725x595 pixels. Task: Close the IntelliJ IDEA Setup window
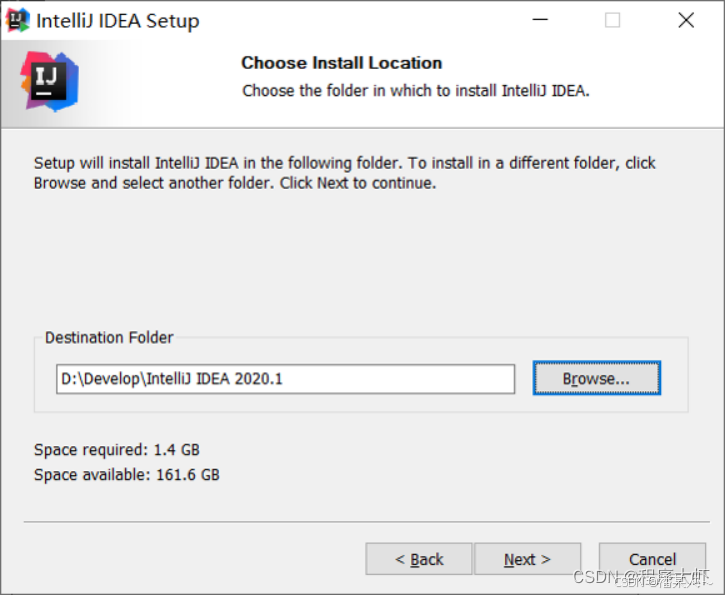pos(686,20)
